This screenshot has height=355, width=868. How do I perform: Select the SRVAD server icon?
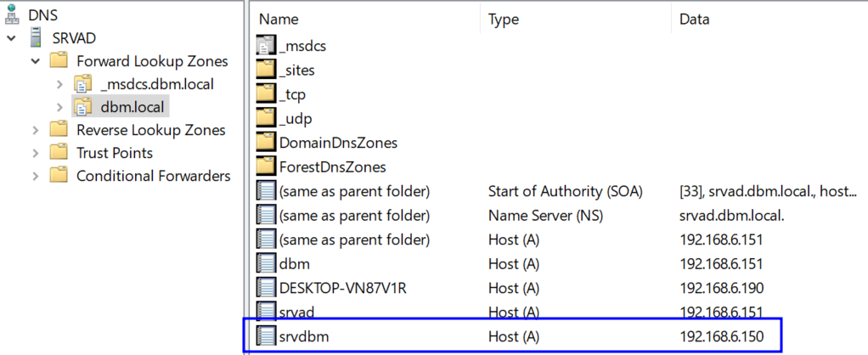[37, 38]
